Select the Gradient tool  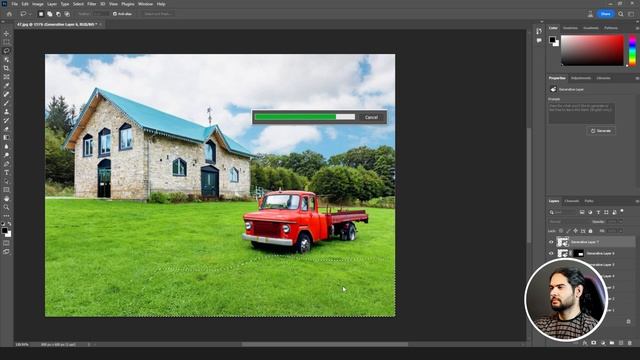click(x=6, y=138)
